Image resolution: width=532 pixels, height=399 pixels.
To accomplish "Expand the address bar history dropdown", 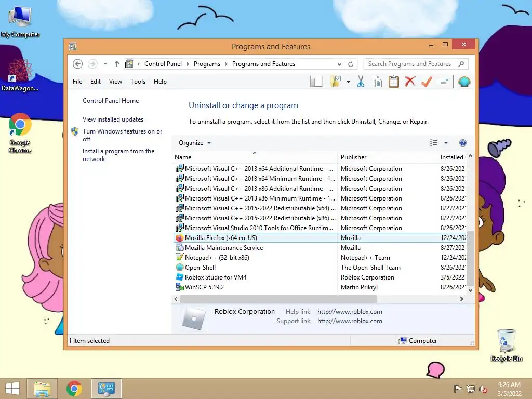I will point(339,64).
